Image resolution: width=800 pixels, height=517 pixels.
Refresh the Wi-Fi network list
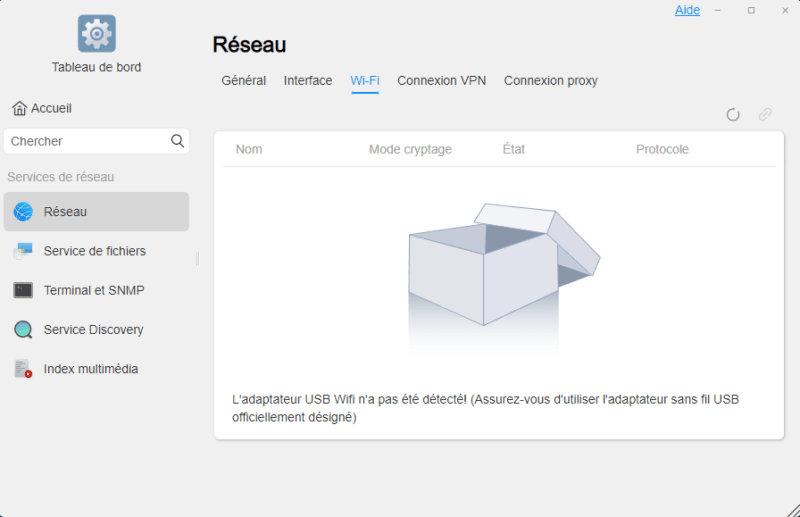(733, 115)
